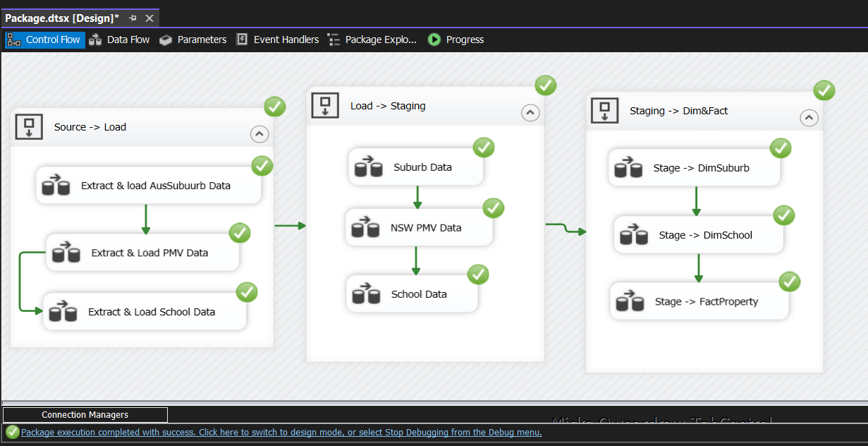868x446 pixels.
Task: Select the Connection Managers panel header
Action: pos(85,415)
